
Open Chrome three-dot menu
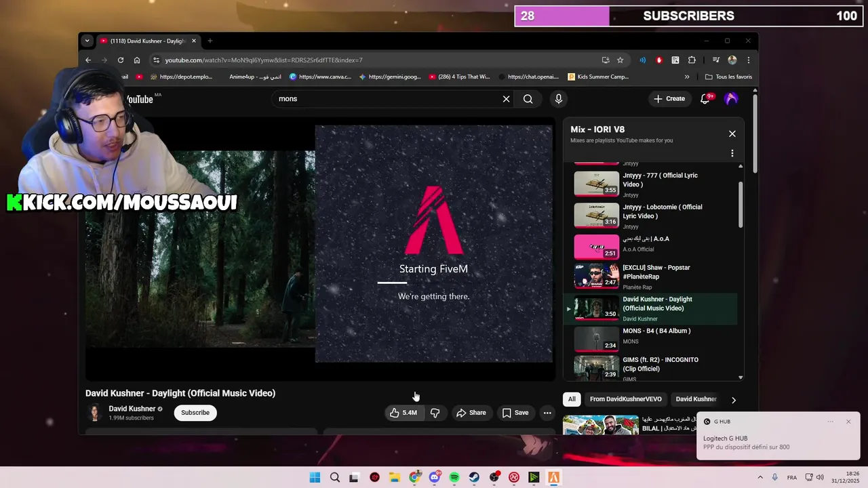point(749,60)
